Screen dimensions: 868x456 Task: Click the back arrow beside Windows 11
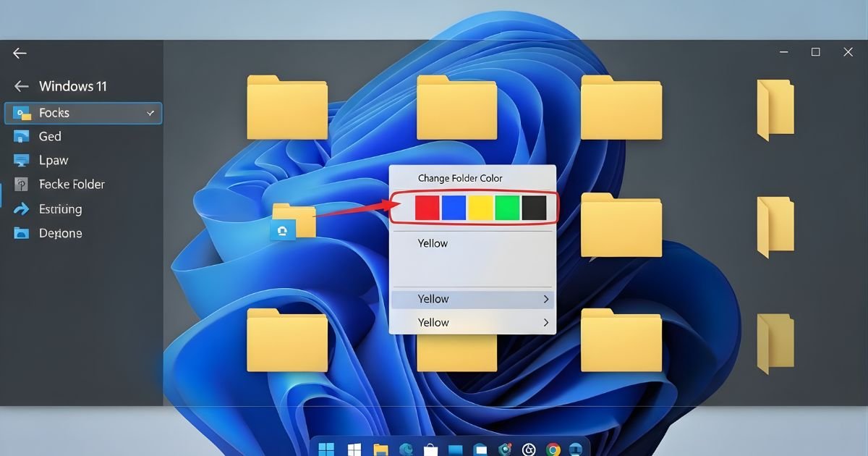[22, 86]
